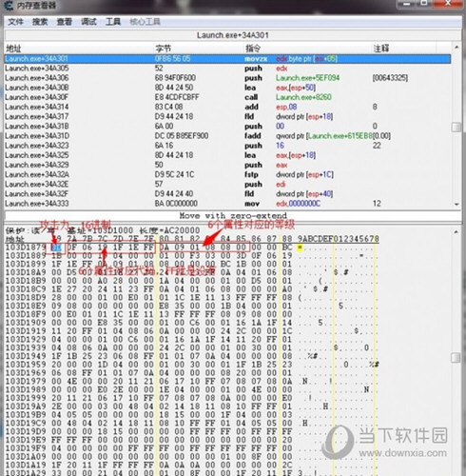This screenshot has height=476, width=466.
Task: Click the disassembler vertical scrollbar thumb
Action: pyautogui.click(x=456, y=127)
